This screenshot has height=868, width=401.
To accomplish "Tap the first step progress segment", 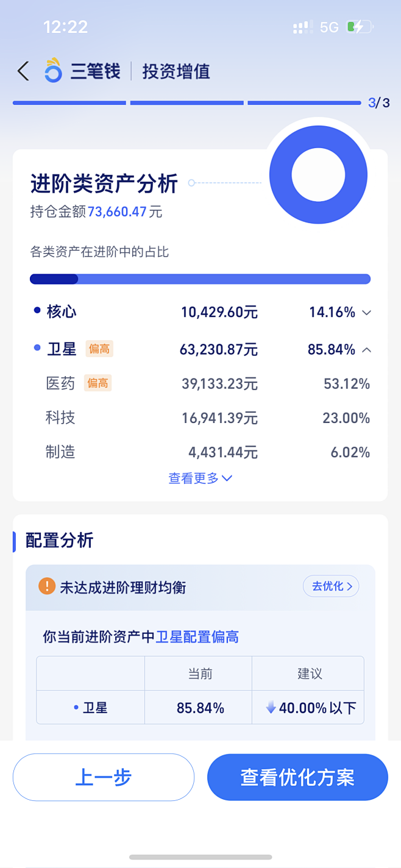I will point(69,103).
